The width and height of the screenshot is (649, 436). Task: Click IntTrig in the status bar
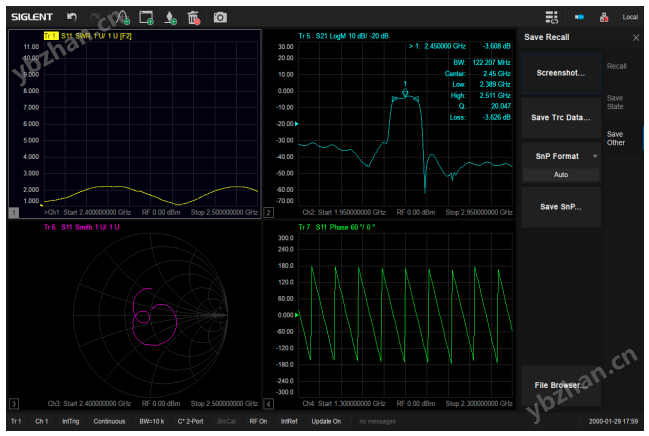(70, 422)
